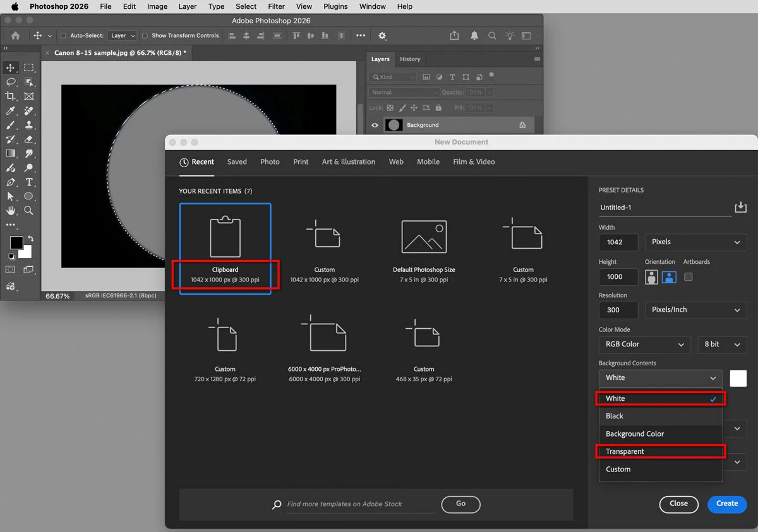Viewport: 758px width, 532px height.
Task: Click the background contents color swatch
Action: [x=738, y=378]
